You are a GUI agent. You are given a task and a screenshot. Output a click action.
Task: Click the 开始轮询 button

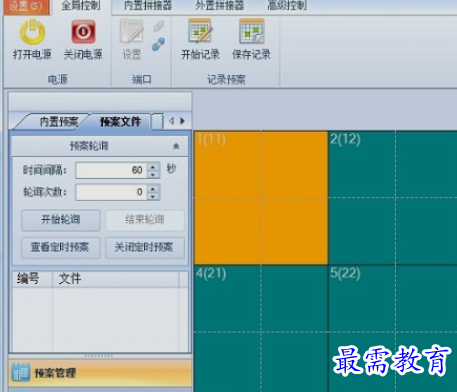point(61,220)
